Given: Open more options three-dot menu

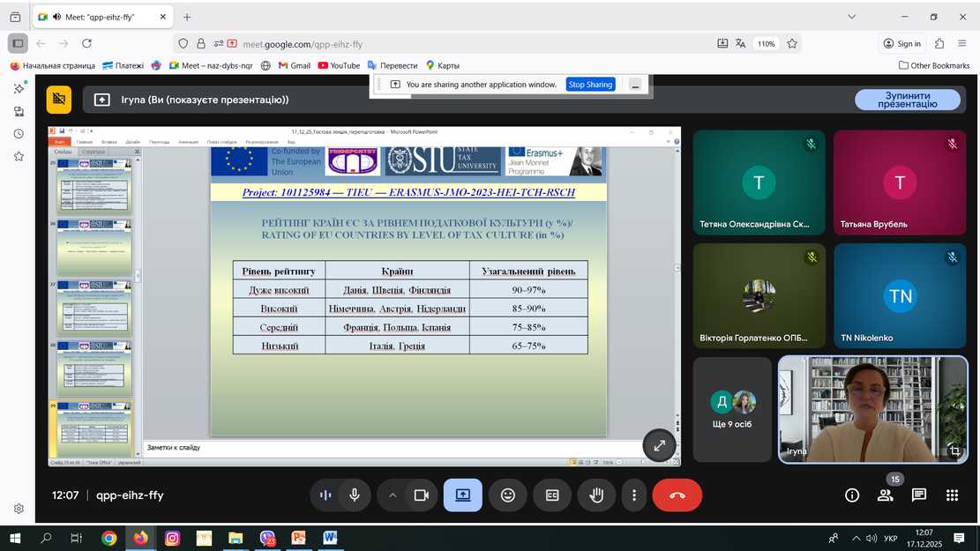Looking at the screenshot, I should point(634,495).
